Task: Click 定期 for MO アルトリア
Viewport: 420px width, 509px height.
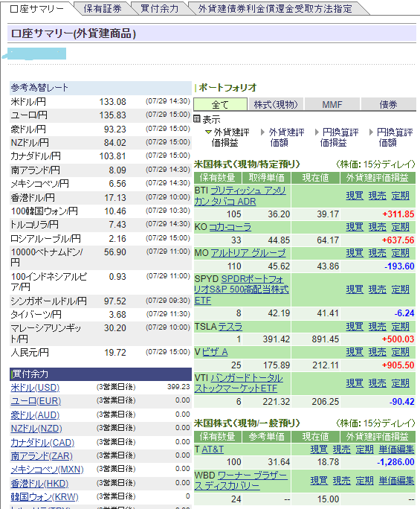Action: click(x=400, y=253)
